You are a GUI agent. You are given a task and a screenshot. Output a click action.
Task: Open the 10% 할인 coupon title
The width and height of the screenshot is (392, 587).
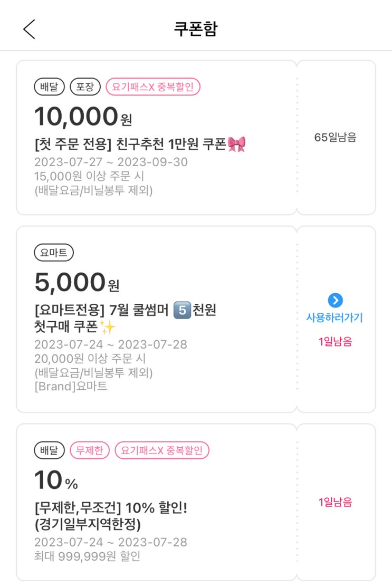pyautogui.click(x=111, y=517)
